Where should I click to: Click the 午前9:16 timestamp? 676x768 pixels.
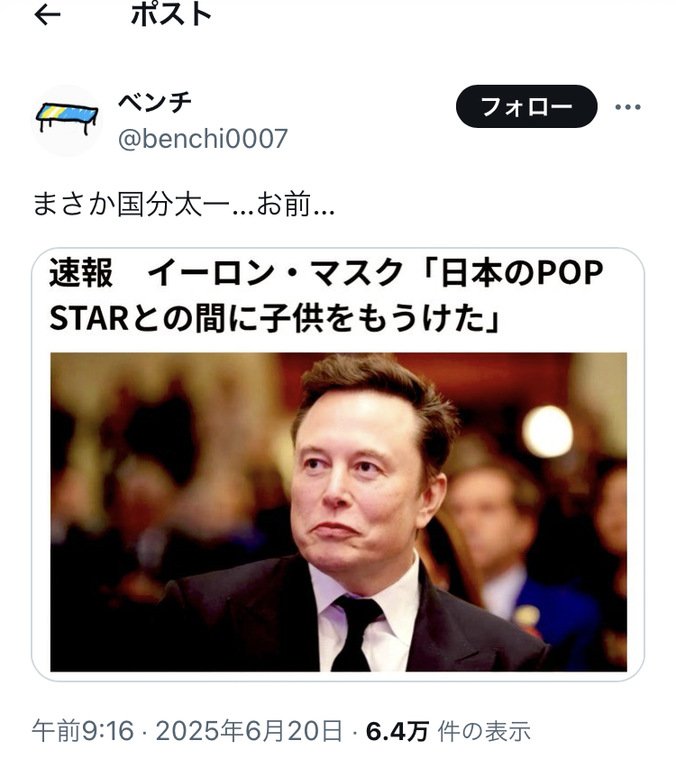click(x=83, y=731)
